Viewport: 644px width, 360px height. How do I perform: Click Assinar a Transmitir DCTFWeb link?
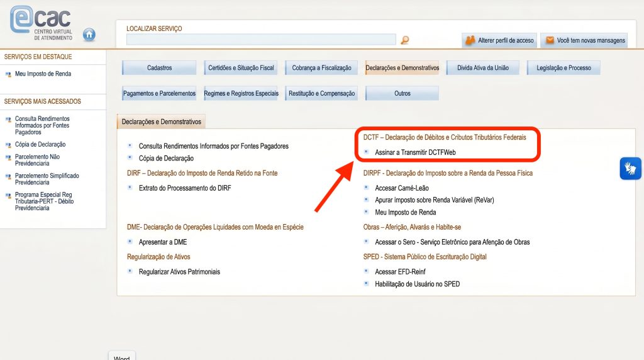(415, 152)
